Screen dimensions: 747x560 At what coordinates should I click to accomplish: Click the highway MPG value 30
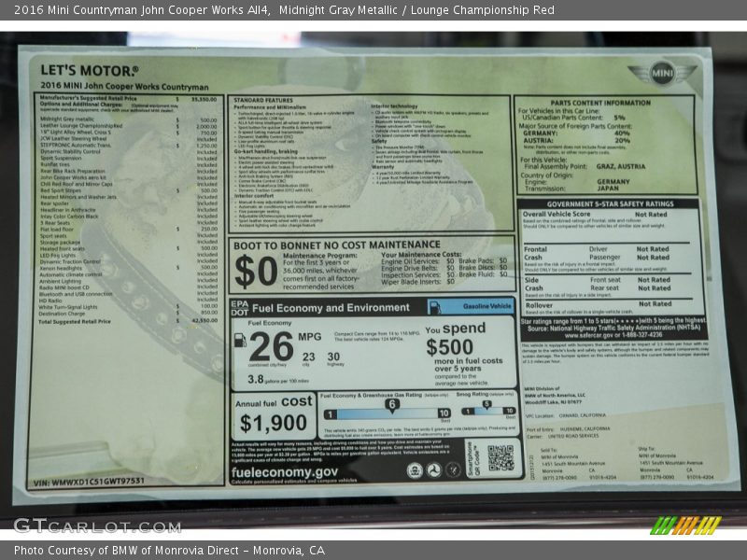pos(333,357)
